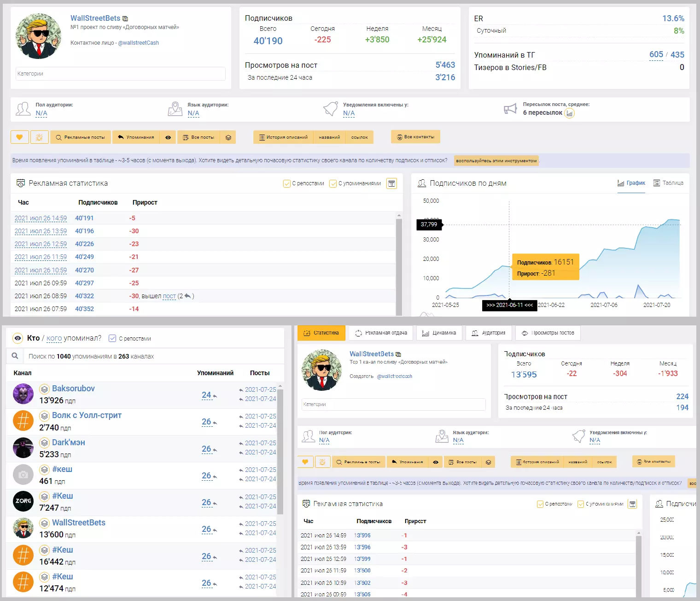Open the @wallstreetCash contact link
Image resolution: width=700 pixels, height=601 pixels.
pos(139,43)
